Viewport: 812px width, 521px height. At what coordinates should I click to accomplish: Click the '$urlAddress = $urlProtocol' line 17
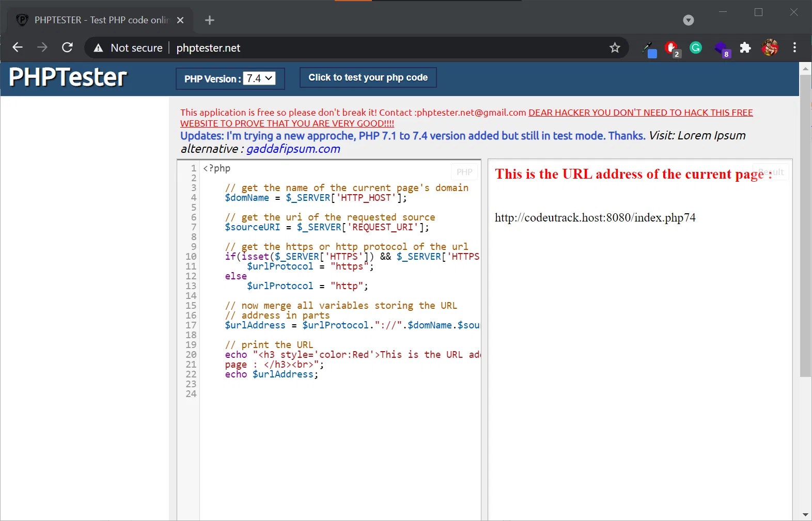point(352,325)
